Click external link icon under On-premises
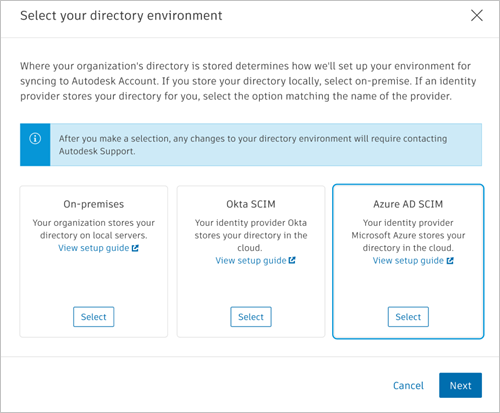 coord(135,248)
